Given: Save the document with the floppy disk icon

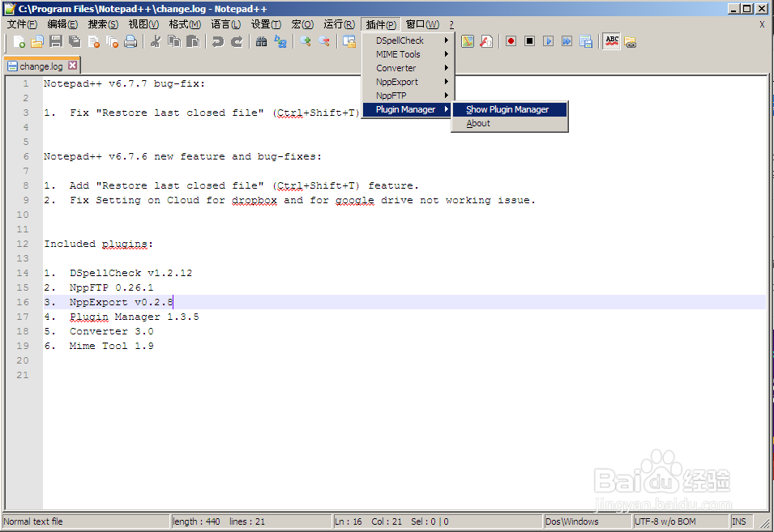Looking at the screenshot, I should click(56, 42).
